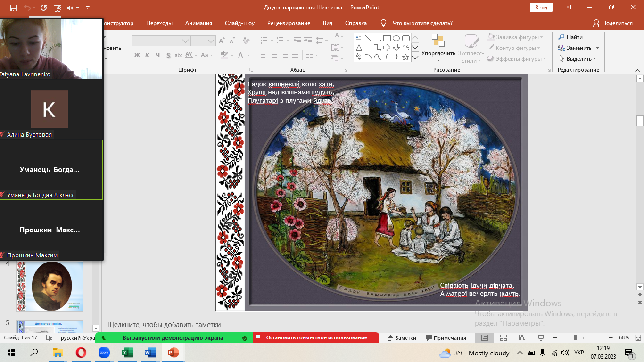The width and height of the screenshot is (644, 362).
Task: Click 'Что вы хотите сделать?' search box
Action: point(417,23)
